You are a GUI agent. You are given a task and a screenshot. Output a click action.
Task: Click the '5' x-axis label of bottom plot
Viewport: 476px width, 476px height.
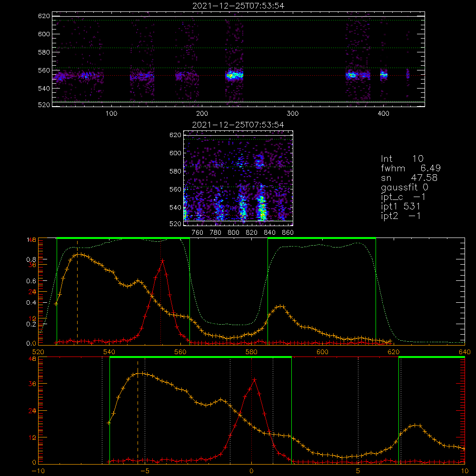[358, 471]
